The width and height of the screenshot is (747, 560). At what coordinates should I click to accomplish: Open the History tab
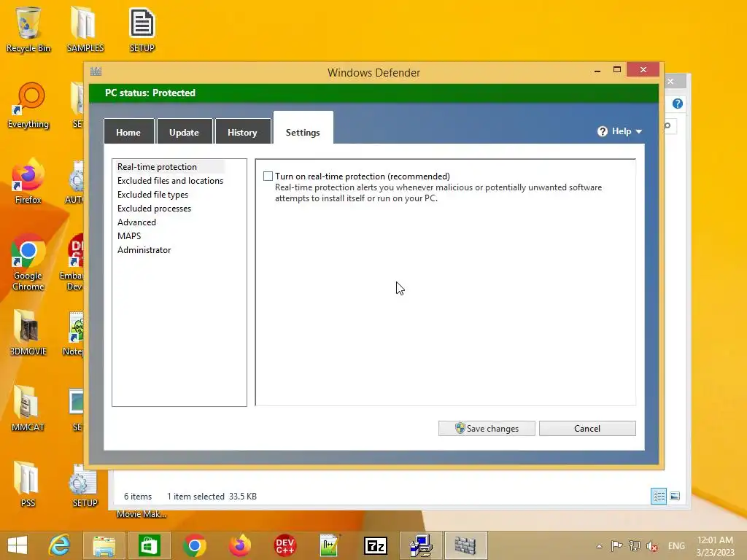(x=242, y=131)
